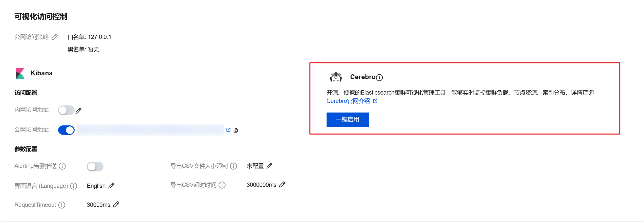Disable the 公网访问地址 toggle

[x=66, y=130]
